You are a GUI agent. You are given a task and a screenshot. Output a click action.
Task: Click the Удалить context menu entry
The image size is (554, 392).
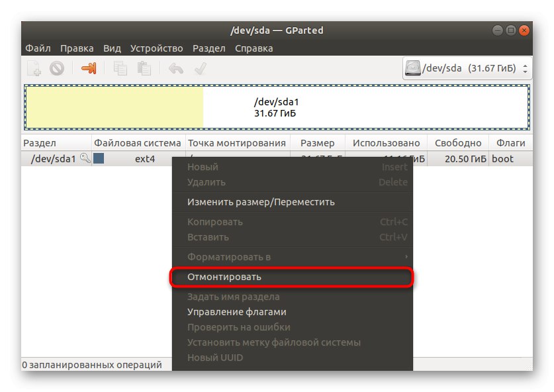[292, 182]
